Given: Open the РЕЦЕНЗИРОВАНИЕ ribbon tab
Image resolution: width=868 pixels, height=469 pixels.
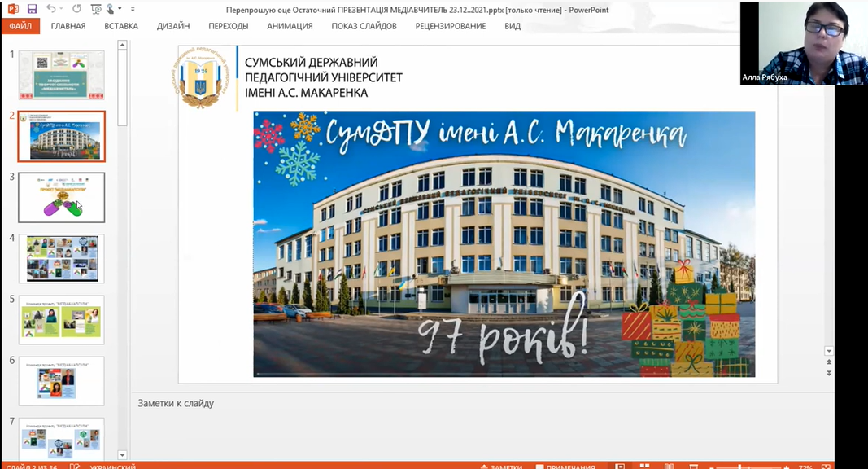Looking at the screenshot, I should click(451, 26).
